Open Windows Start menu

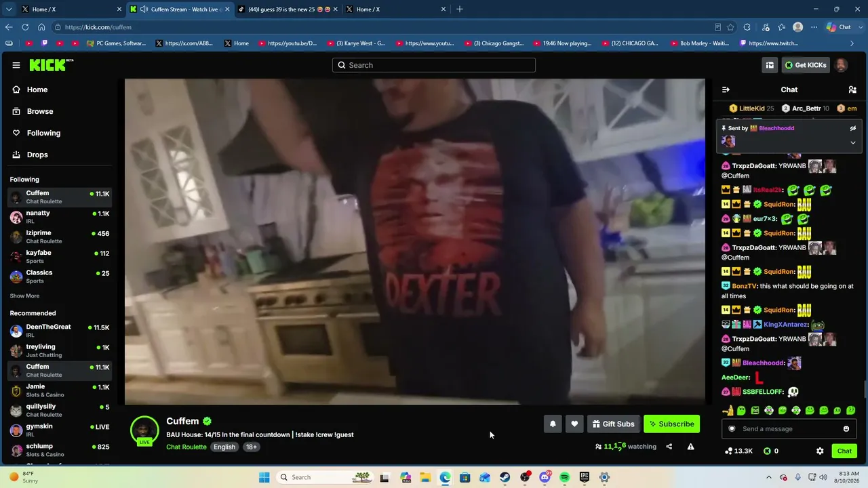pyautogui.click(x=264, y=477)
